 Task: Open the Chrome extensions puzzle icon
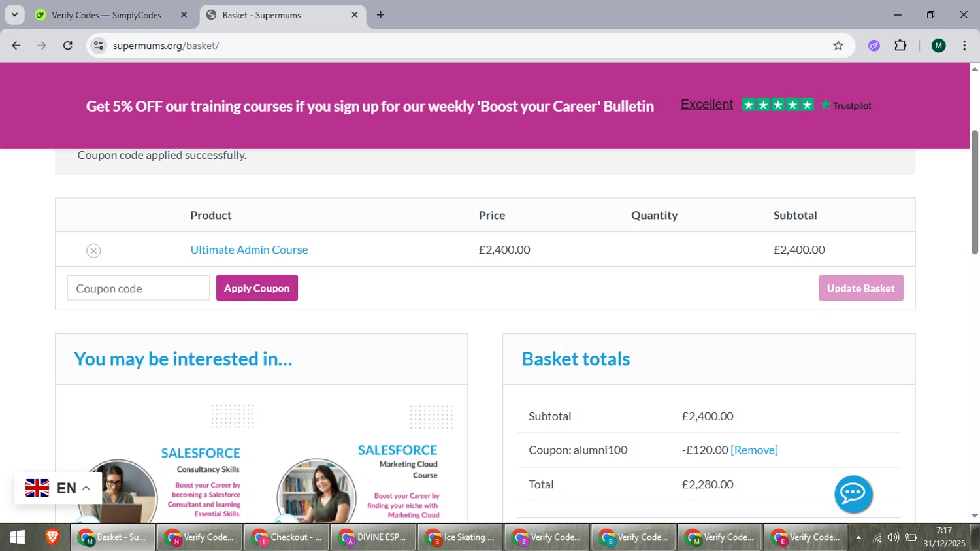900,46
